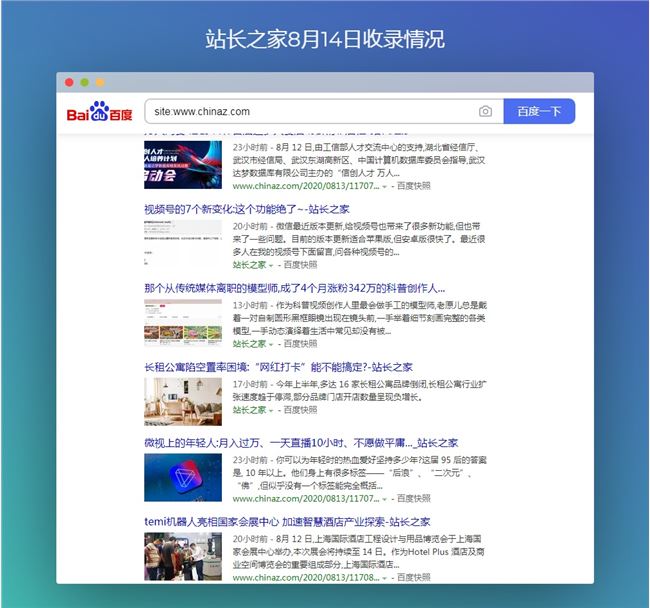Open the 视频号的7个新变化 result title
Viewport: 650px width, 608px height.
point(246,210)
